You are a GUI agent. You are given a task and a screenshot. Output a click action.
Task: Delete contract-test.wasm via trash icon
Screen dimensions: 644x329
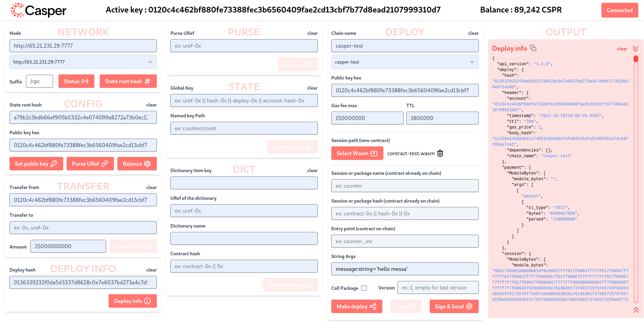(440, 153)
